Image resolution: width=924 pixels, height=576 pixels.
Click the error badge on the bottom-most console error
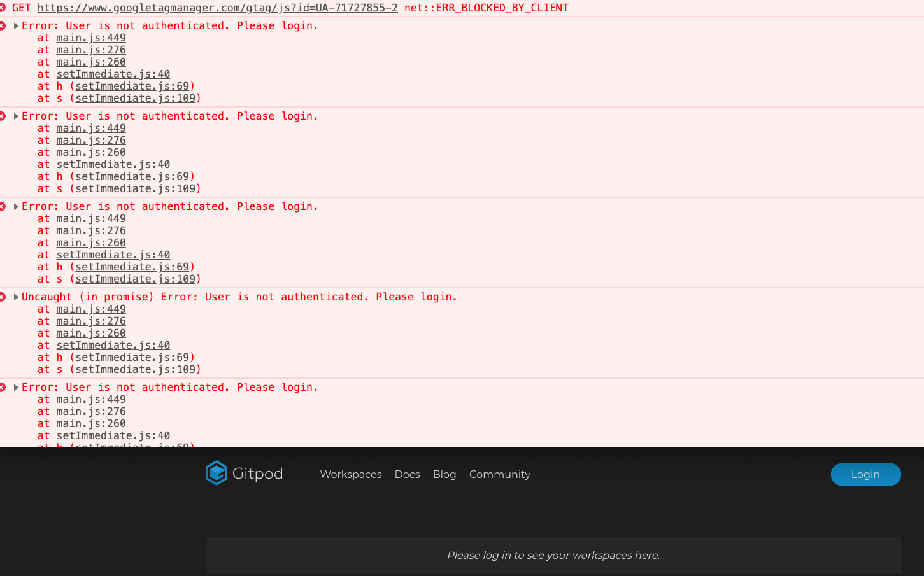tap(4, 387)
